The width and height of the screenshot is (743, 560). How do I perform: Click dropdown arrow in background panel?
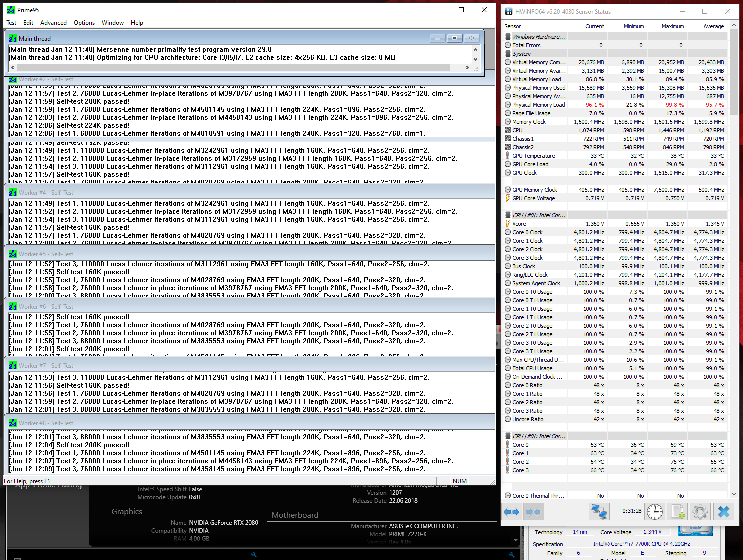point(516,540)
